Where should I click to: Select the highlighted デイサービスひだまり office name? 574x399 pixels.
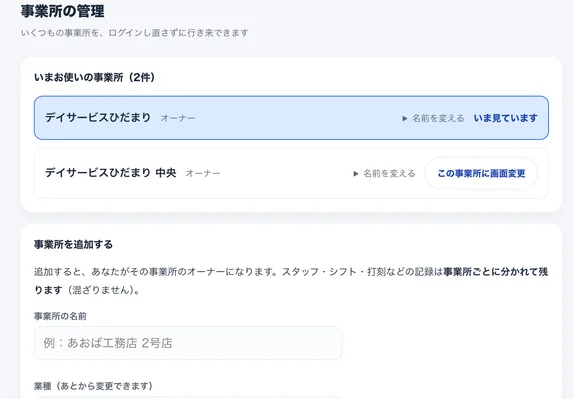click(98, 118)
